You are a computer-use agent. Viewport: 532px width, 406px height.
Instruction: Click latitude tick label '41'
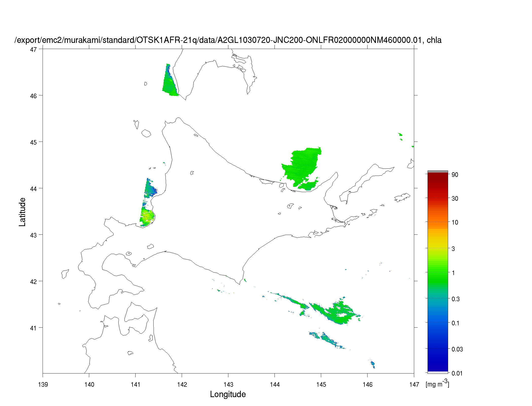point(33,328)
